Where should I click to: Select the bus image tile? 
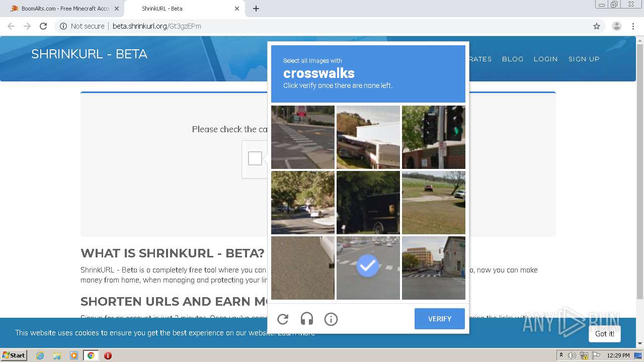[x=368, y=137]
